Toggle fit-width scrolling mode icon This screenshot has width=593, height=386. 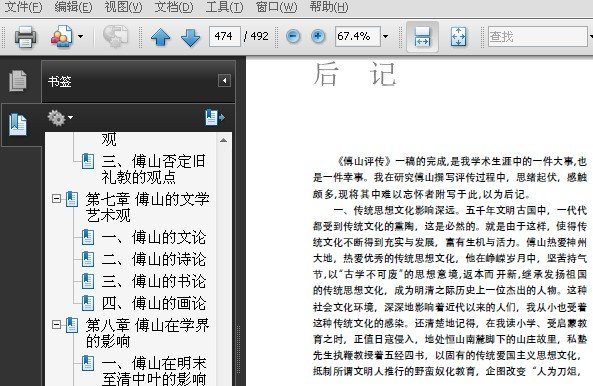click(x=422, y=37)
